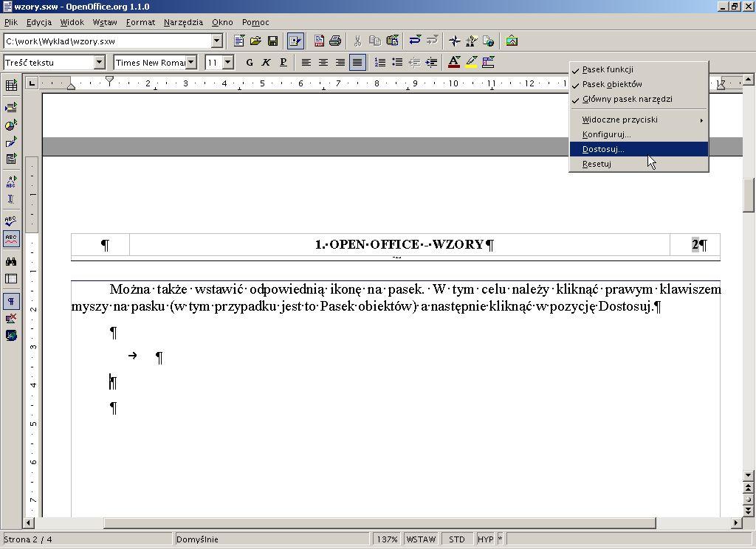Toggle the Direct Cursor button
756x549 pixels.
tap(11, 198)
